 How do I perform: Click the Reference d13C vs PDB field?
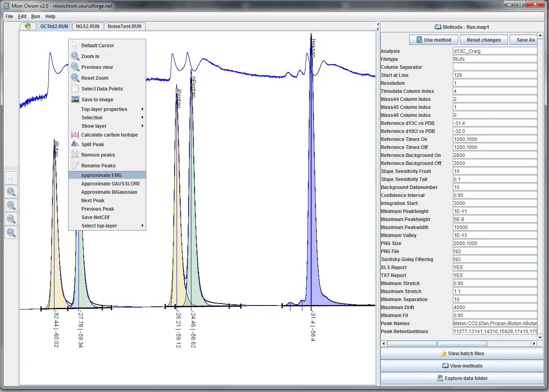click(x=495, y=123)
